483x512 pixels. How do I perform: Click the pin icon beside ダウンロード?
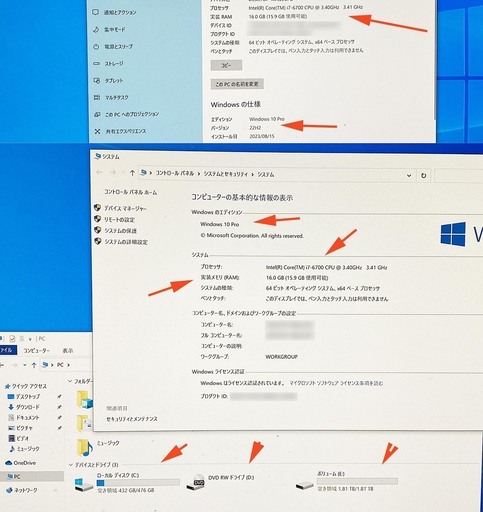[x=59, y=407]
